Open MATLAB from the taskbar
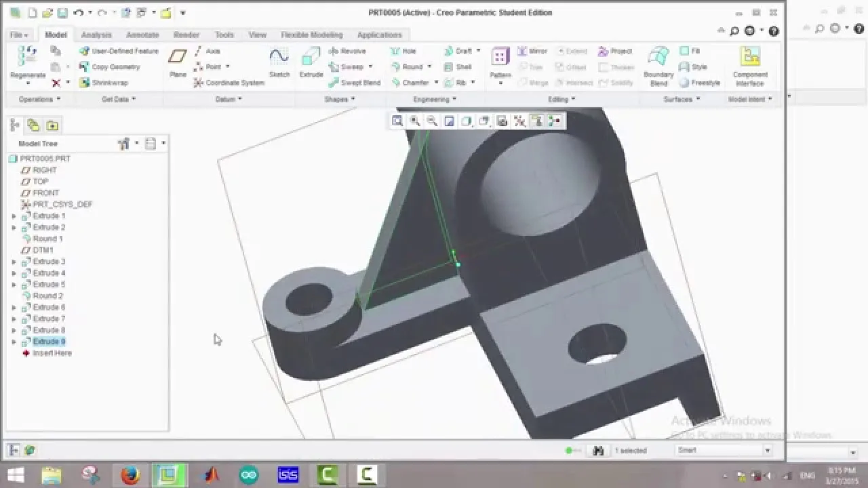The height and width of the screenshot is (488, 868). click(x=210, y=475)
